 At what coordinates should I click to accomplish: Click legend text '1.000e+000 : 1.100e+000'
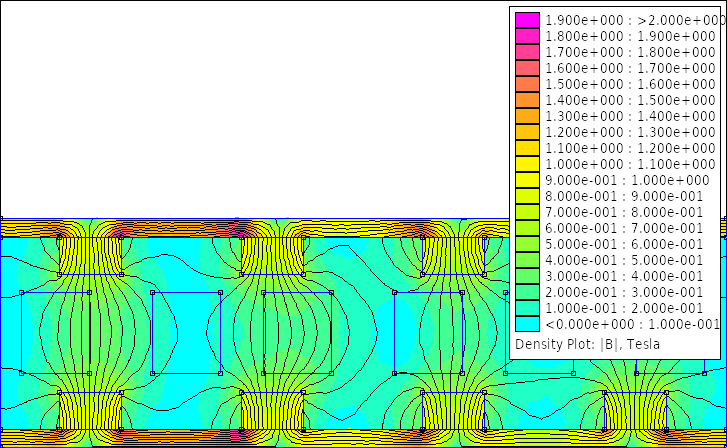(x=631, y=164)
